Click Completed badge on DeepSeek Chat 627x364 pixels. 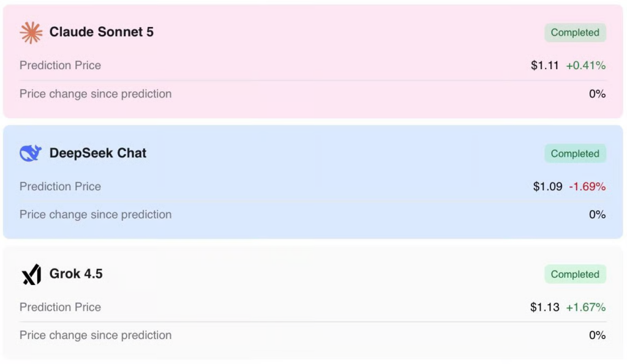pyautogui.click(x=575, y=154)
